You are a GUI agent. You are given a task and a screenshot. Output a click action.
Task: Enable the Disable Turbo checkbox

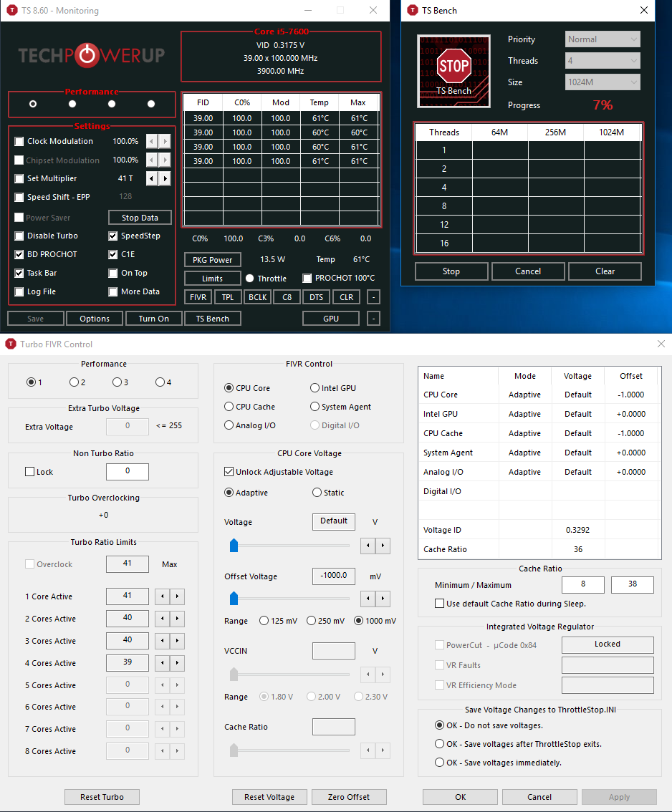click(x=19, y=236)
